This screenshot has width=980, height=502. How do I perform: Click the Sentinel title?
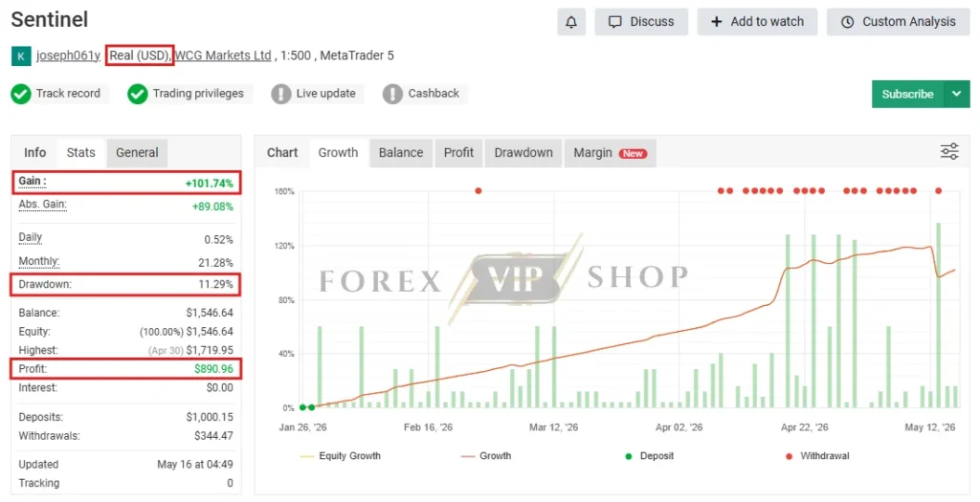pyautogui.click(x=50, y=19)
